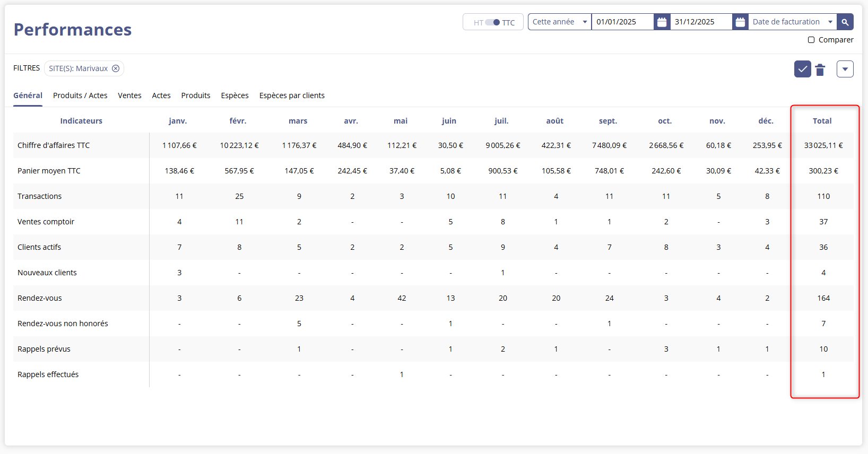The image size is (868, 454).
Task: Click the start date field 01/01/2025
Action: (622, 22)
